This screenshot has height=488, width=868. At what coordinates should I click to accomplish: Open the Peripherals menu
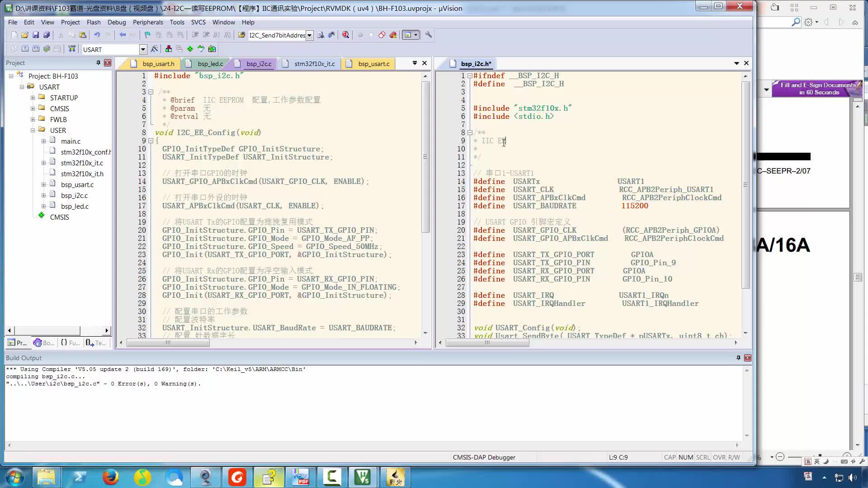148,22
